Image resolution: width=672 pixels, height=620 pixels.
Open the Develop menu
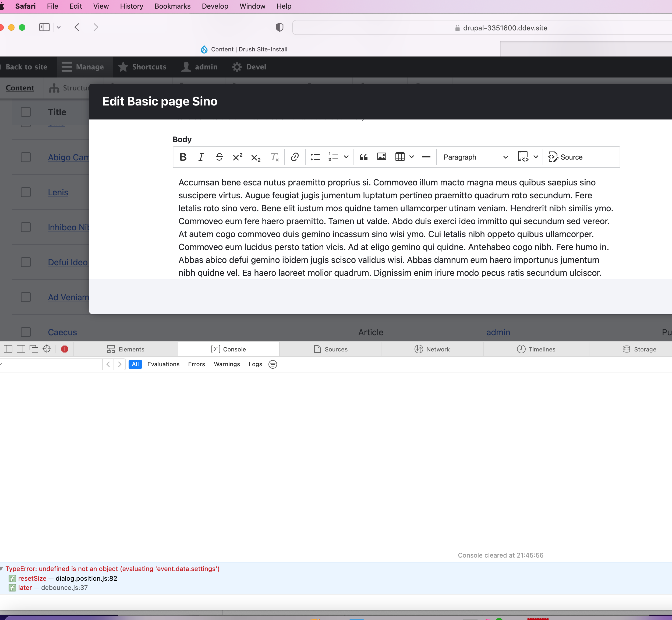click(x=215, y=6)
